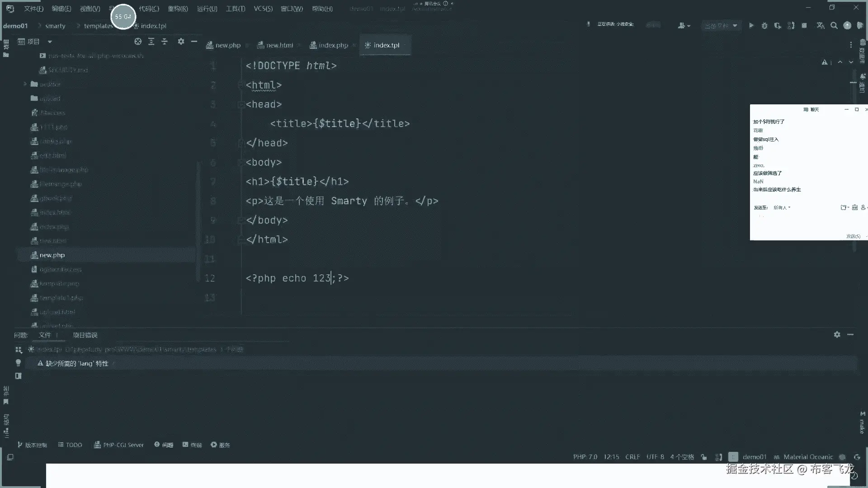Toggle the intention lightbulb in problems panel
This screenshot has height=488, width=868.
(18, 363)
